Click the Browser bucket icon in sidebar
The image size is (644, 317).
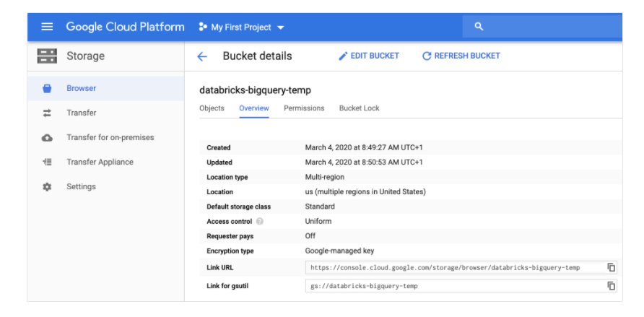click(x=47, y=89)
